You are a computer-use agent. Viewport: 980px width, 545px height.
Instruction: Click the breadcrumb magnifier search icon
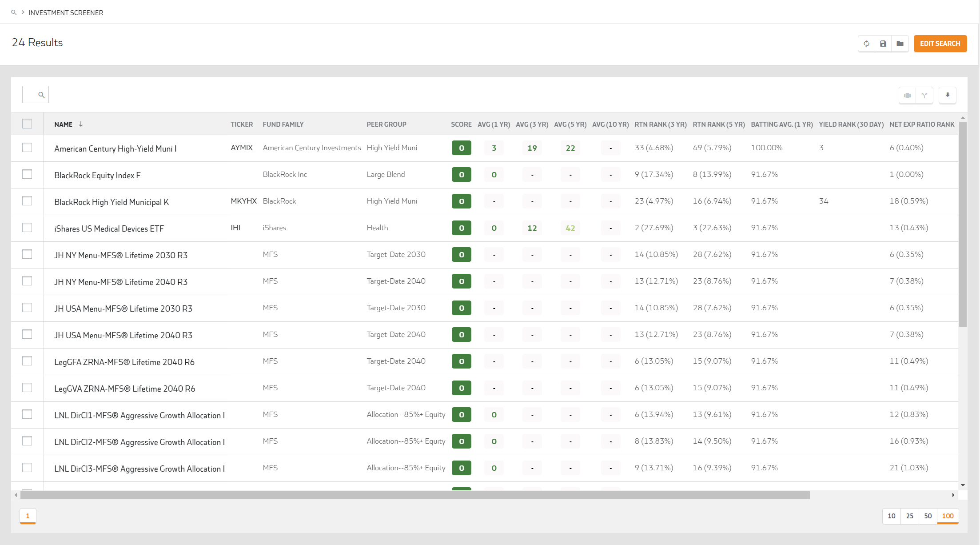(14, 12)
